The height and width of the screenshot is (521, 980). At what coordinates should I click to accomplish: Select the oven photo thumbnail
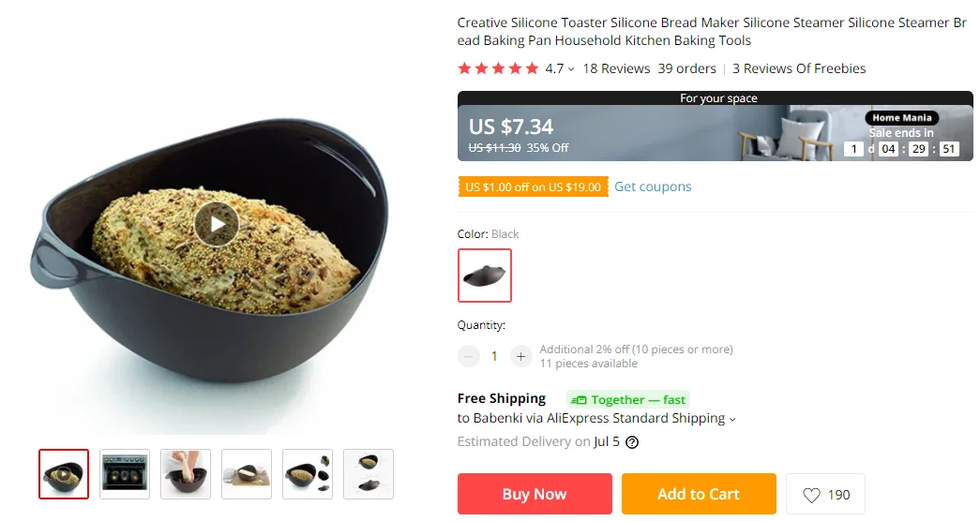(x=125, y=474)
